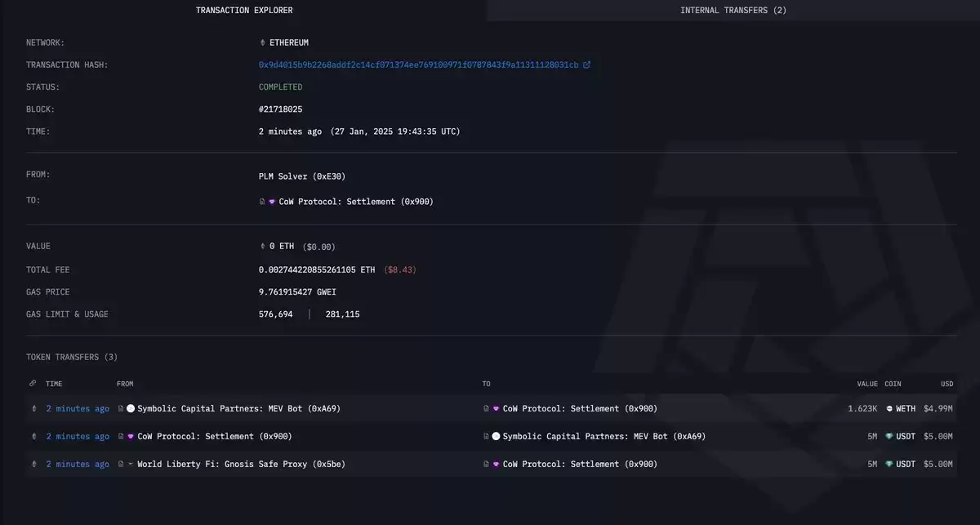Click the WETH coin icon
This screenshot has height=525, width=980.
(889, 409)
